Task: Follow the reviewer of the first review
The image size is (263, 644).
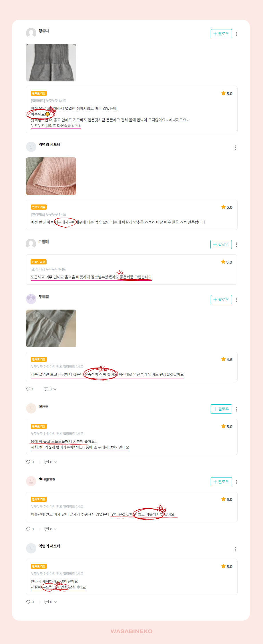Action: (x=221, y=34)
